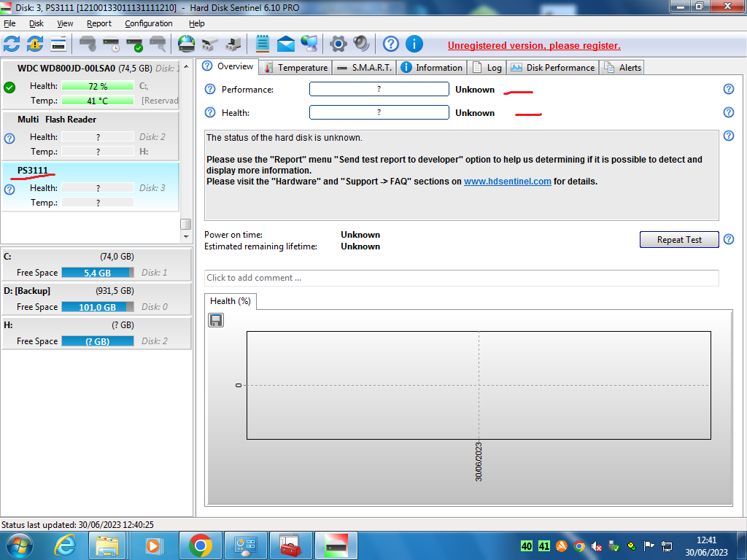The image size is (747, 560).
Task: Click the D: [Backup] 101,0 GB free space bar
Action: click(98, 307)
